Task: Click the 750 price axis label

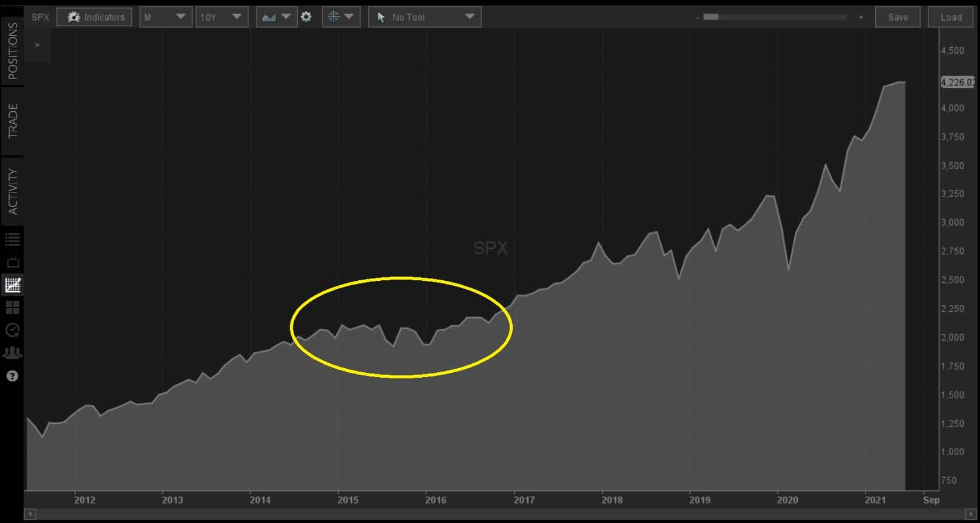Action: tap(950, 481)
